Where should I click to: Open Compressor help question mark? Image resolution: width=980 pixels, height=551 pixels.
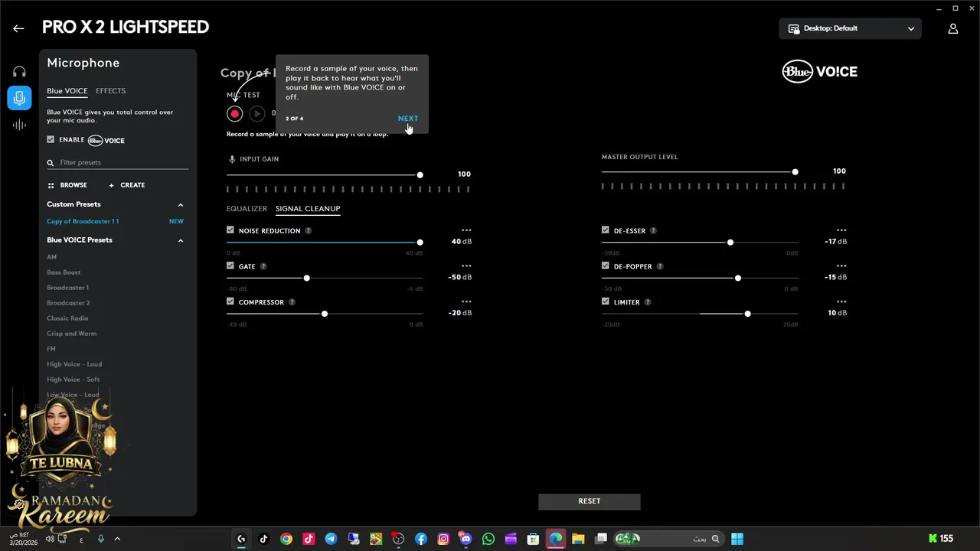292,302
